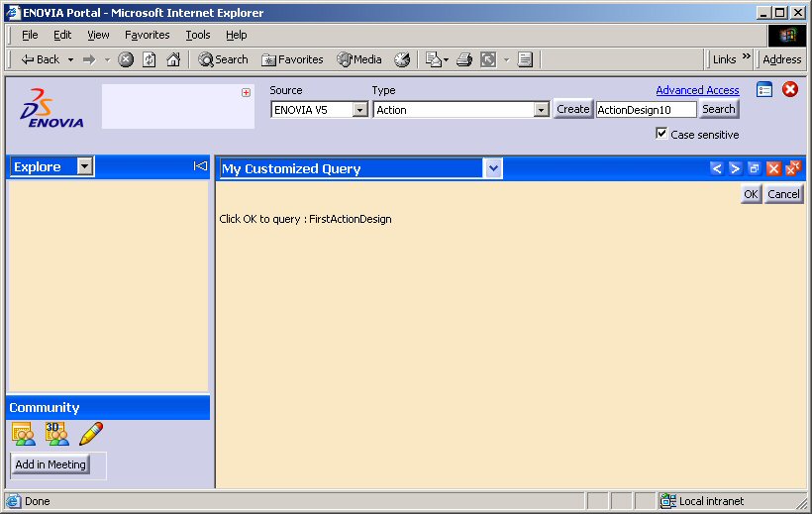
Task: Click the next arrow in query header
Action: pos(735,168)
